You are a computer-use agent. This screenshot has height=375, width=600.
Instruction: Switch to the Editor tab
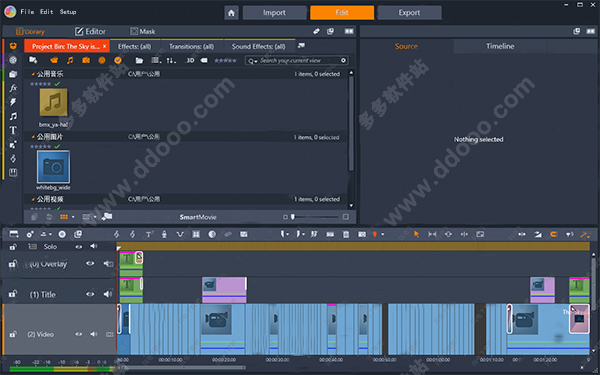90,31
